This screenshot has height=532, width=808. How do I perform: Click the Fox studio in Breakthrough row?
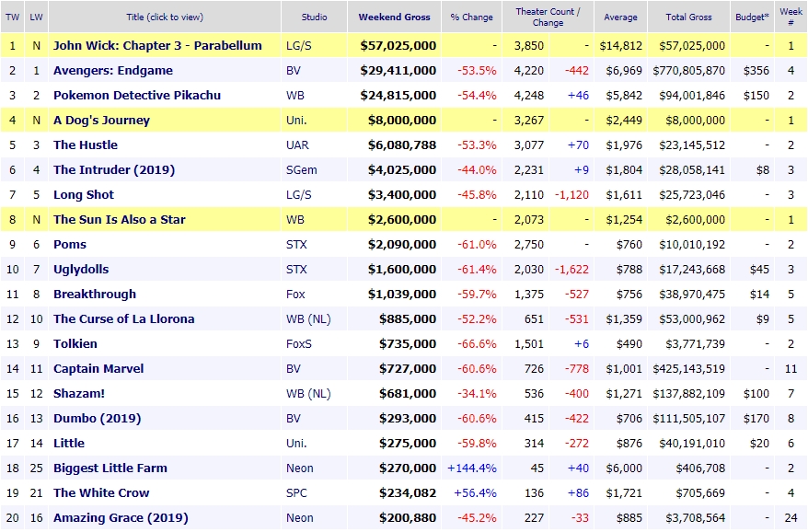295,294
